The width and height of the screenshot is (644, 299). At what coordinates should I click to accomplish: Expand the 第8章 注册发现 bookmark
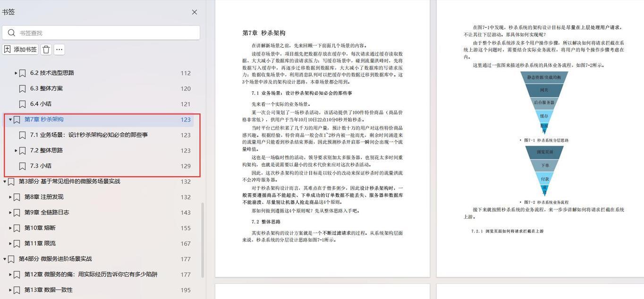10,197
